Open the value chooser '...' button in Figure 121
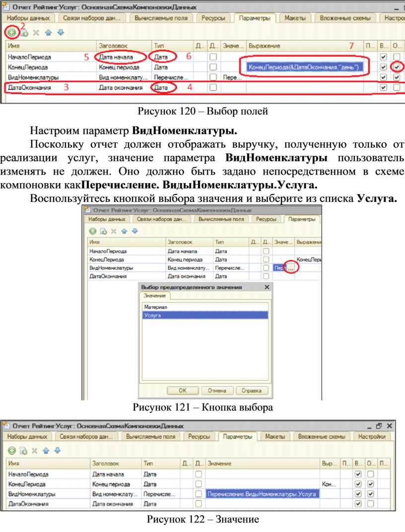The image size is (405, 532). pos(291,268)
